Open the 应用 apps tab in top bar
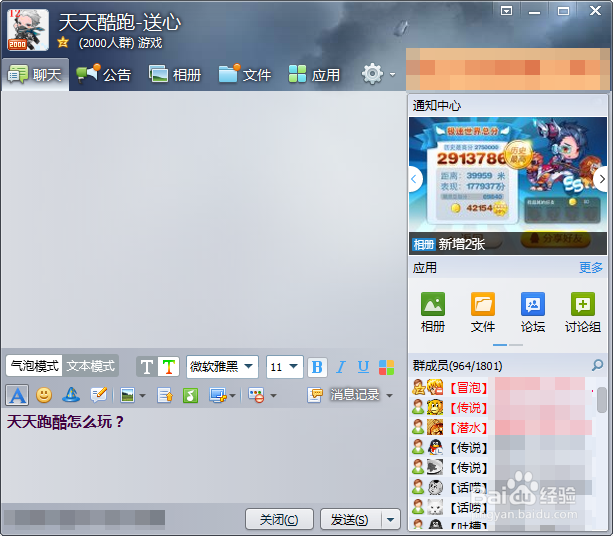This screenshot has height=536, width=613. [314, 74]
